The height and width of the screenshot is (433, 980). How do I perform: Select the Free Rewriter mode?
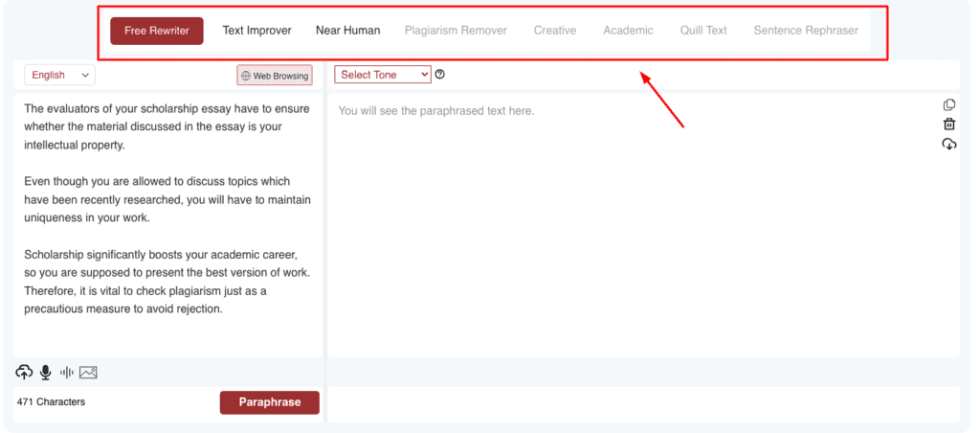click(157, 31)
